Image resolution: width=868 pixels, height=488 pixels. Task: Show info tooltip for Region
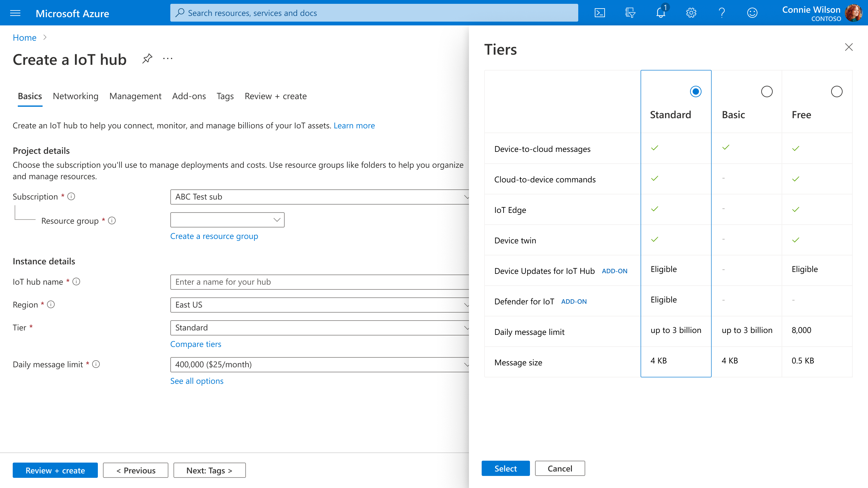[51, 305]
